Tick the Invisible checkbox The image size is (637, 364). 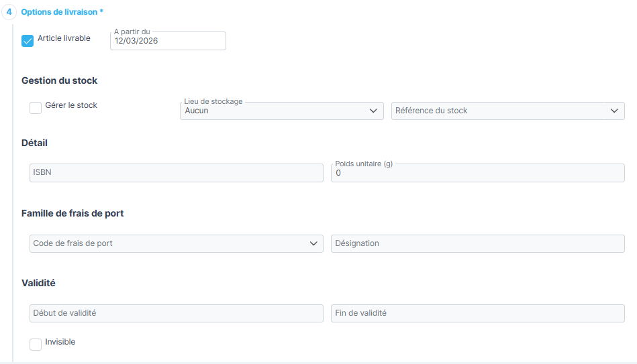36,344
